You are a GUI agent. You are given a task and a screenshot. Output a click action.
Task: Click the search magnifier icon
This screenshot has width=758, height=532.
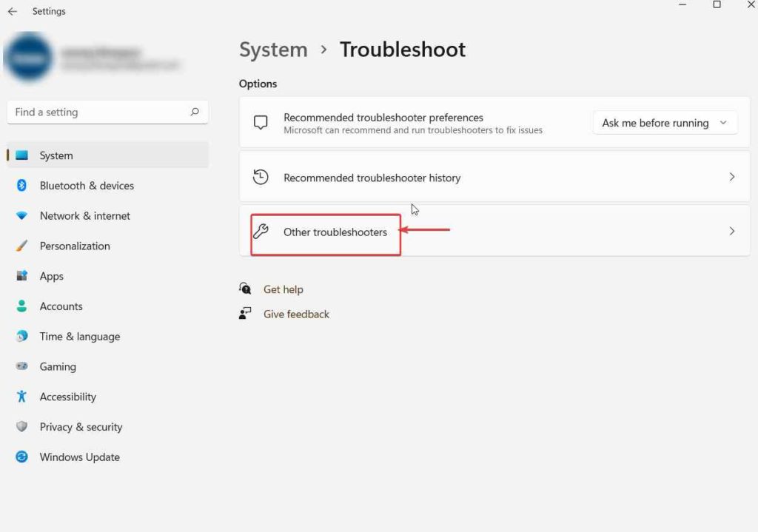(x=195, y=112)
